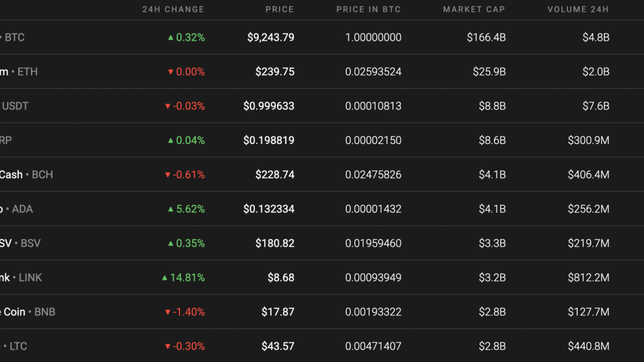Select the BTC value 0.02593524
This screenshot has height=362, width=644.
click(x=374, y=72)
